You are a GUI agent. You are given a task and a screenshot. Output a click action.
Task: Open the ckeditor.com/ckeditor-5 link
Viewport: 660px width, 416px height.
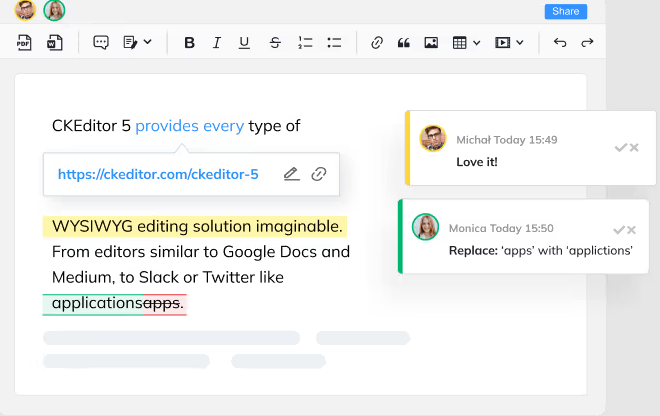point(158,174)
